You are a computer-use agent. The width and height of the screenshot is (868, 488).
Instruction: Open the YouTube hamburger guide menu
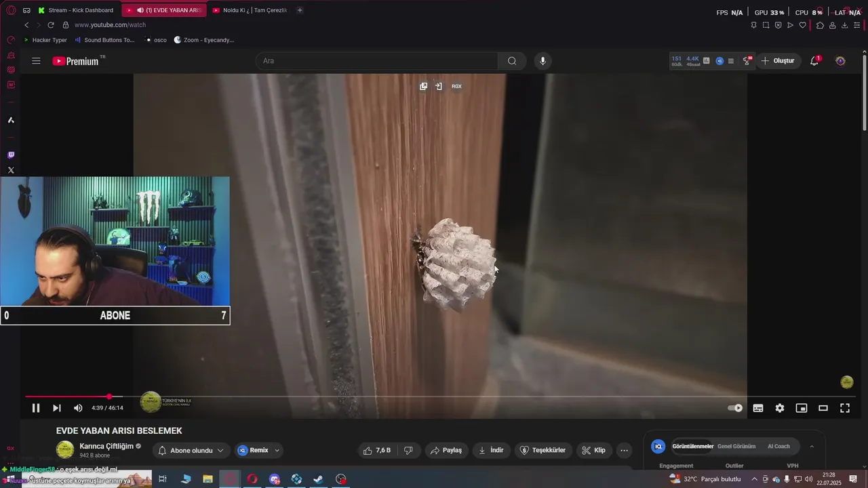[36, 61]
